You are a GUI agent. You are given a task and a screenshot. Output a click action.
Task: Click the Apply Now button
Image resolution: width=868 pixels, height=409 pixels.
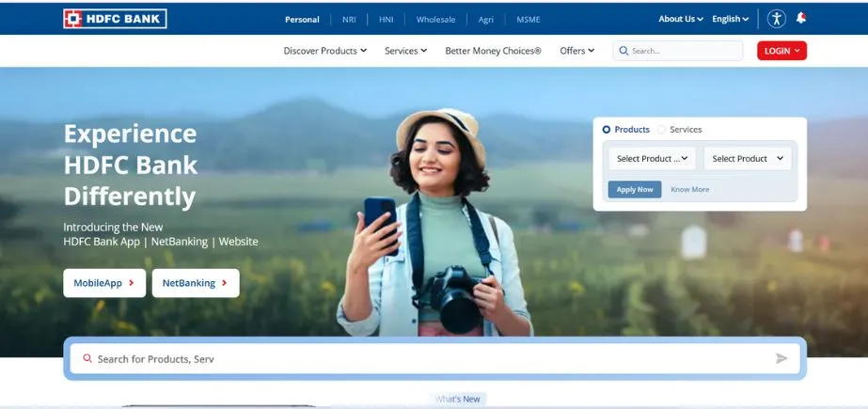(635, 189)
